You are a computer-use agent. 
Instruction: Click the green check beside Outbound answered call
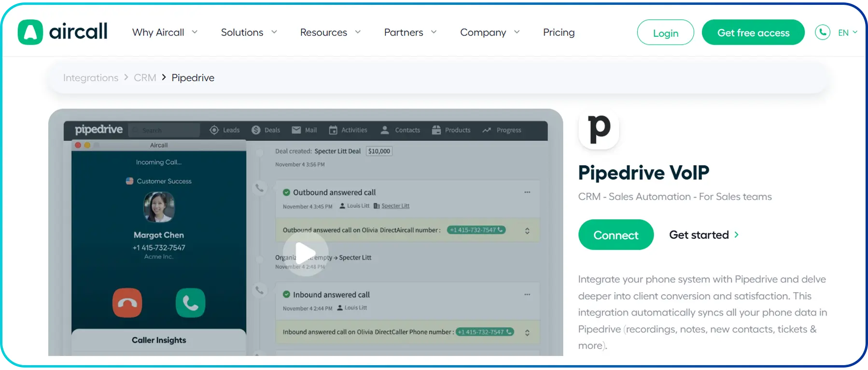click(286, 192)
